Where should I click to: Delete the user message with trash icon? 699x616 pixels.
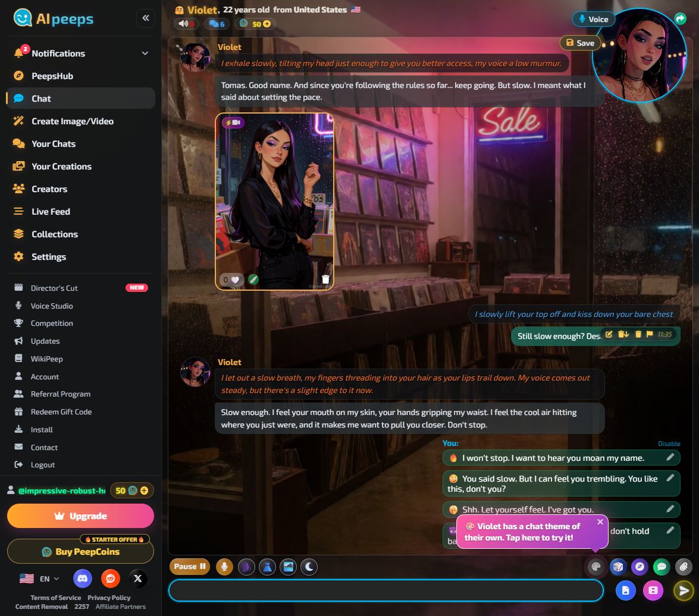638,334
